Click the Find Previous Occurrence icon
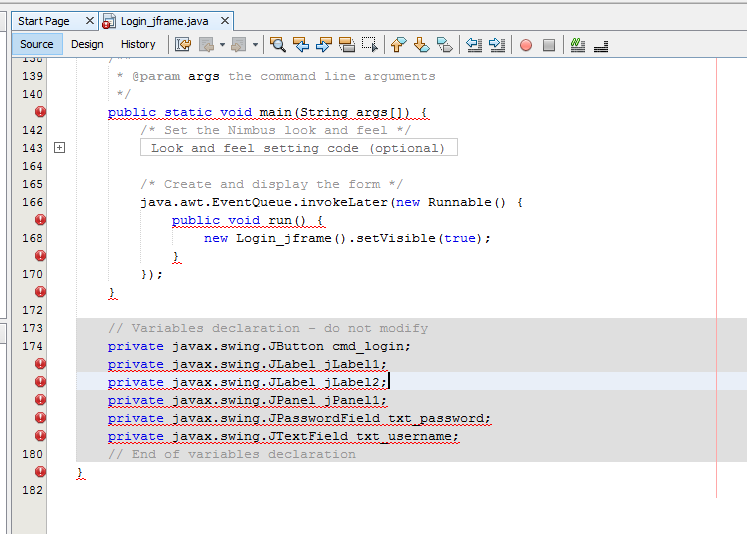Viewport: 747px width, 534px height. click(x=301, y=45)
